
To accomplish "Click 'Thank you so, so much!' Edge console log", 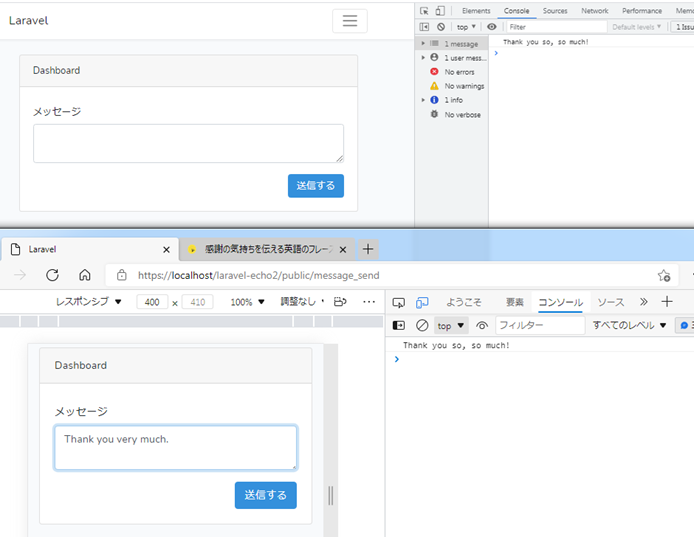I will tap(456, 345).
